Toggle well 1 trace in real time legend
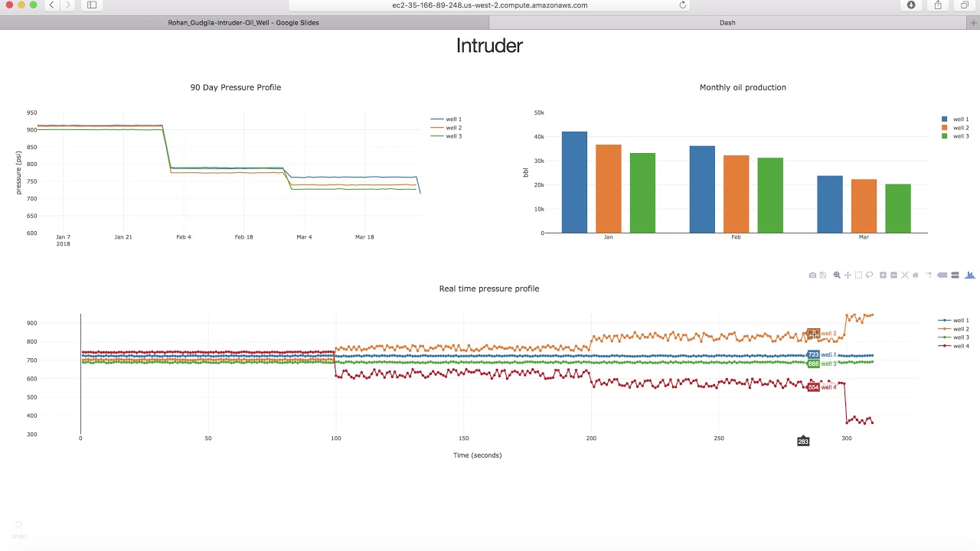The width and height of the screenshot is (980, 551). pyautogui.click(x=954, y=321)
